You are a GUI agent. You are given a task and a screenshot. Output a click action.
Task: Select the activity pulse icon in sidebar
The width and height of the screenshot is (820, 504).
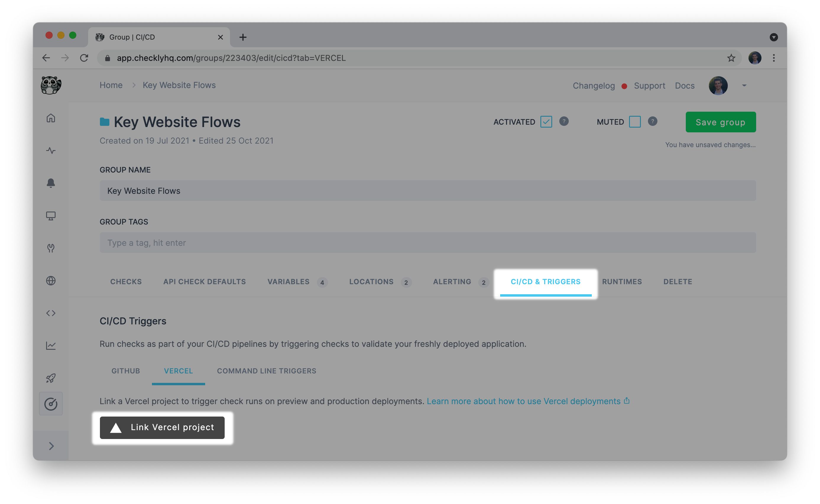pyautogui.click(x=51, y=151)
